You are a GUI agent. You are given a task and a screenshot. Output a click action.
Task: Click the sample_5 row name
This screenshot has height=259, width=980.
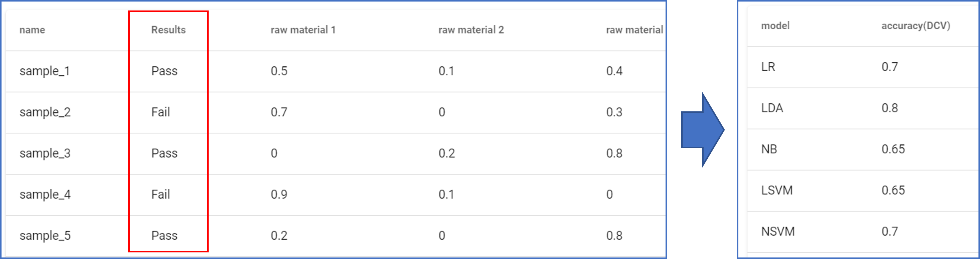45,235
